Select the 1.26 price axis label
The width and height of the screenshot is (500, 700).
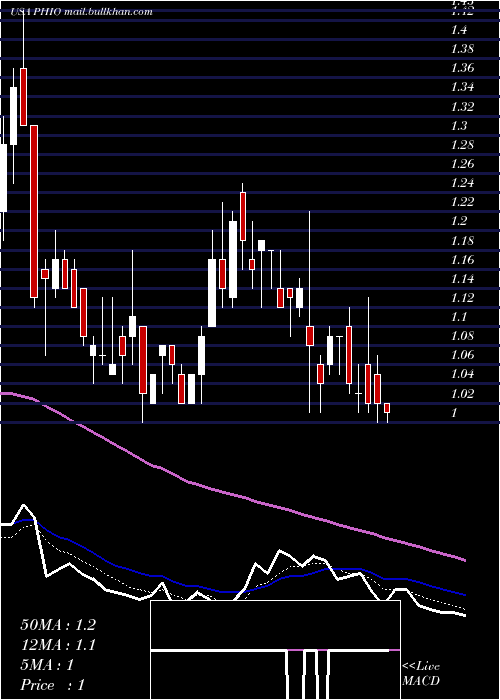[x=462, y=164]
